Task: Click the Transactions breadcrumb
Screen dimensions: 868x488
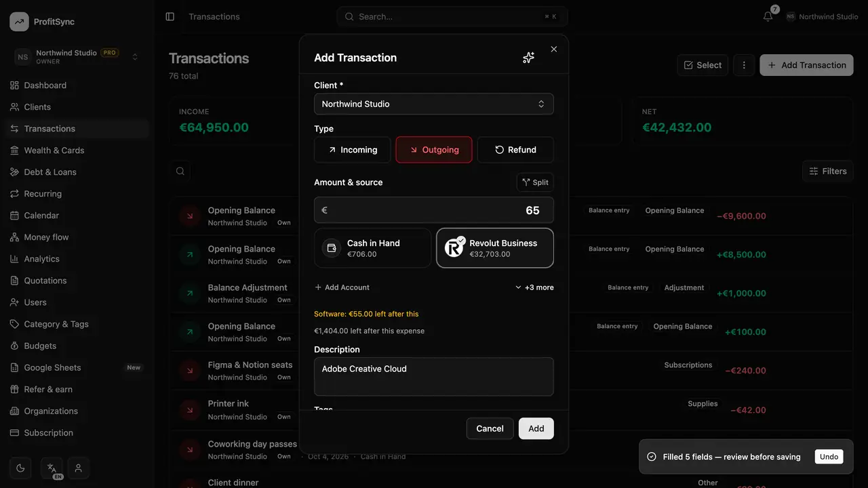Action: pyautogui.click(x=214, y=16)
